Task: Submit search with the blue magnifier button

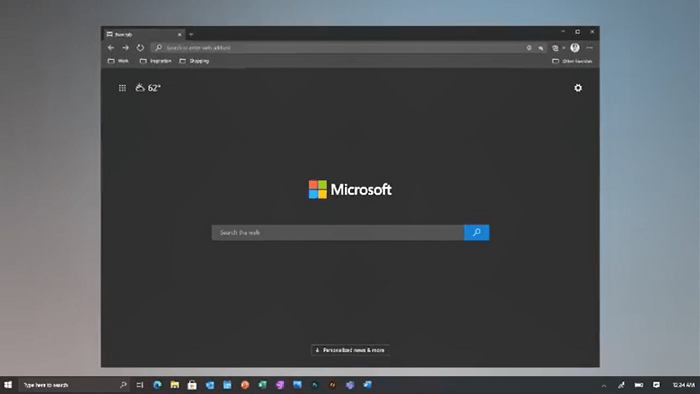Action: (477, 232)
